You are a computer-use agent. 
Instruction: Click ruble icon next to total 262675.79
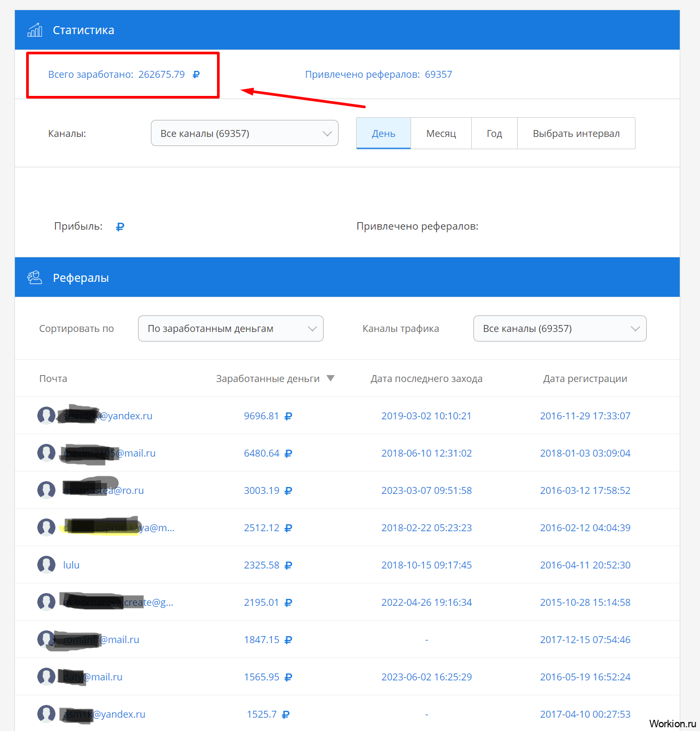(196, 75)
